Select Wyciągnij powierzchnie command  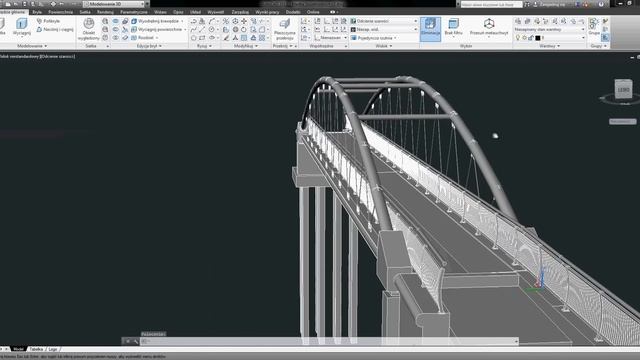coord(158,29)
